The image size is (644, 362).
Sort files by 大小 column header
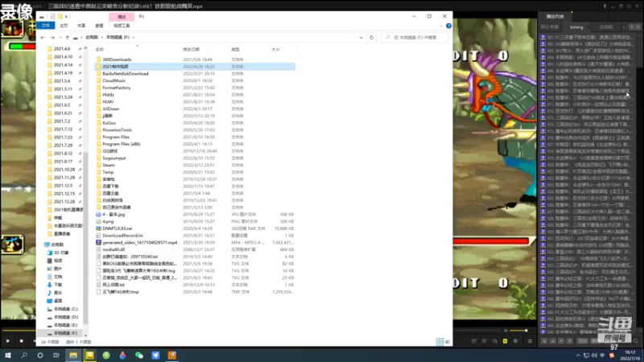tap(275, 49)
